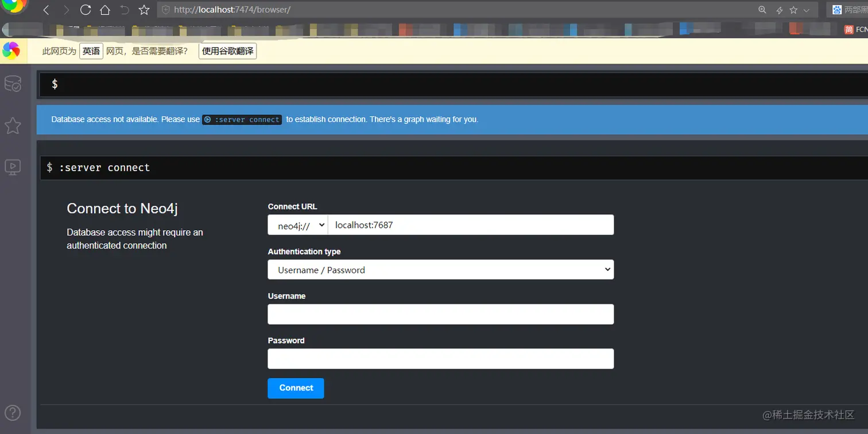This screenshot has height=434, width=868.
Task: Reload the page with refresh icon
Action: click(x=86, y=10)
